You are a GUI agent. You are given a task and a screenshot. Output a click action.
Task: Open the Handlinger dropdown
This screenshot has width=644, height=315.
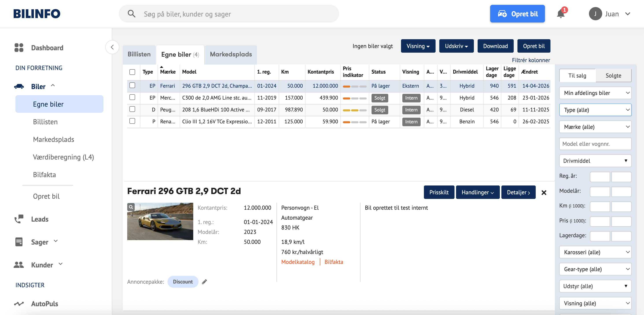pos(478,192)
